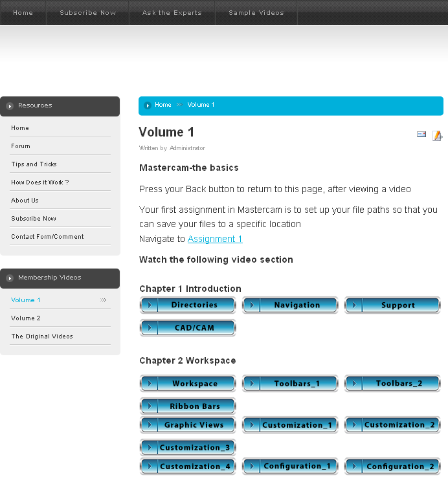The height and width of the screenshot is (484, 448).
Task: Click Home in the blue breadcrumb bar
Action: (x=162, y=105)
